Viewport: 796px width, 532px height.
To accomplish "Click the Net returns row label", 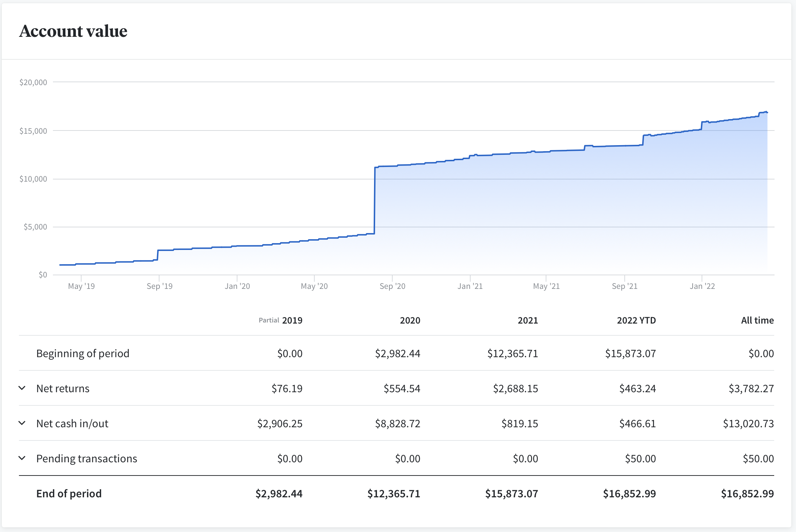I will point(63,388).
